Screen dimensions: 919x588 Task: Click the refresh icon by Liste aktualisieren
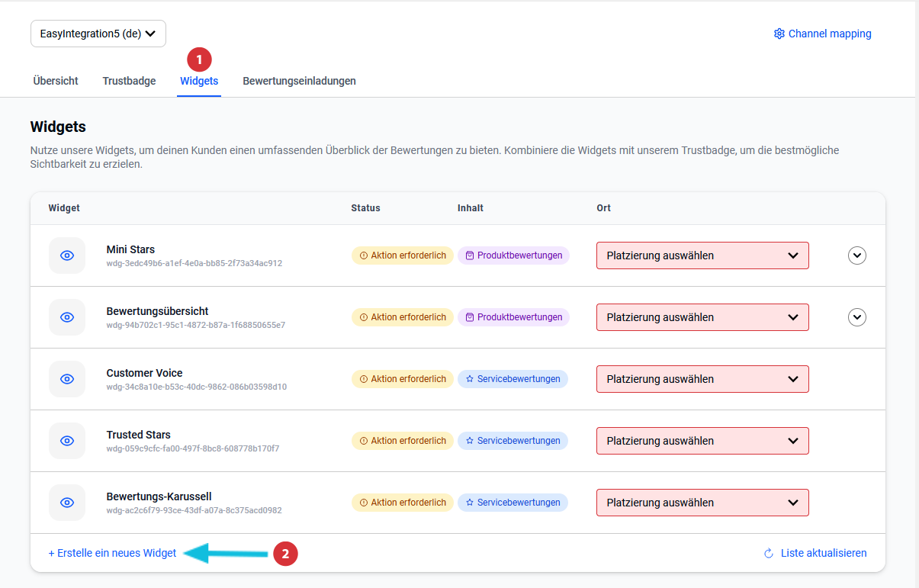tap(769, 553)
